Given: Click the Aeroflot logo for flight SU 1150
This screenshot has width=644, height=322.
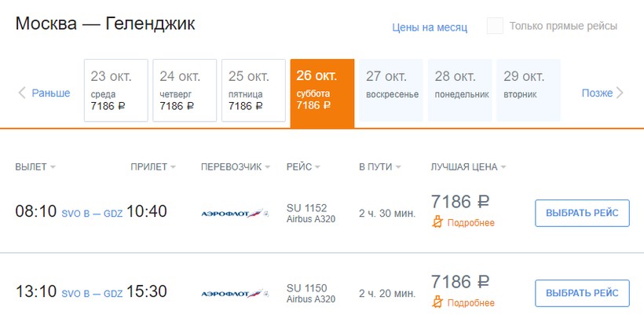Looking at the screenshot, I should pos(235,293).
